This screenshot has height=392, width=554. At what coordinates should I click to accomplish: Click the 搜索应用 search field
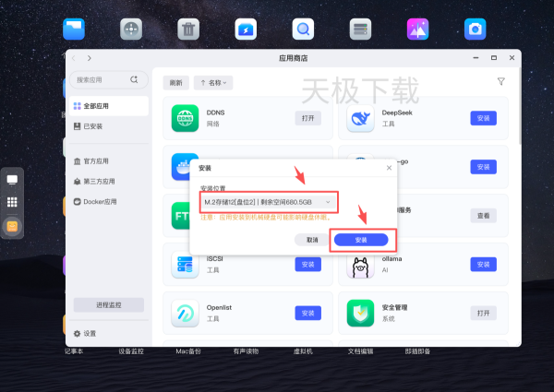[102, 80]
